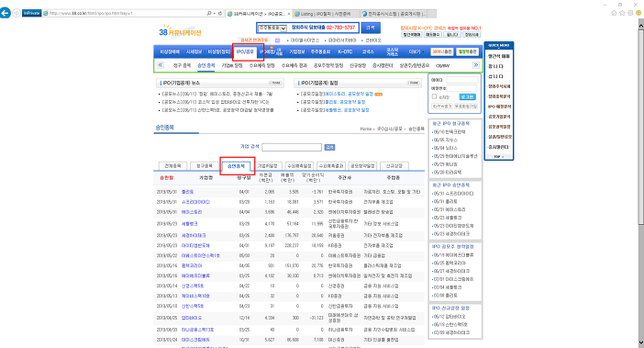Viewport: 644px width, 348px height.
Task: Click the 2019/04/25 date cell in table
Action: pos(167,318)
